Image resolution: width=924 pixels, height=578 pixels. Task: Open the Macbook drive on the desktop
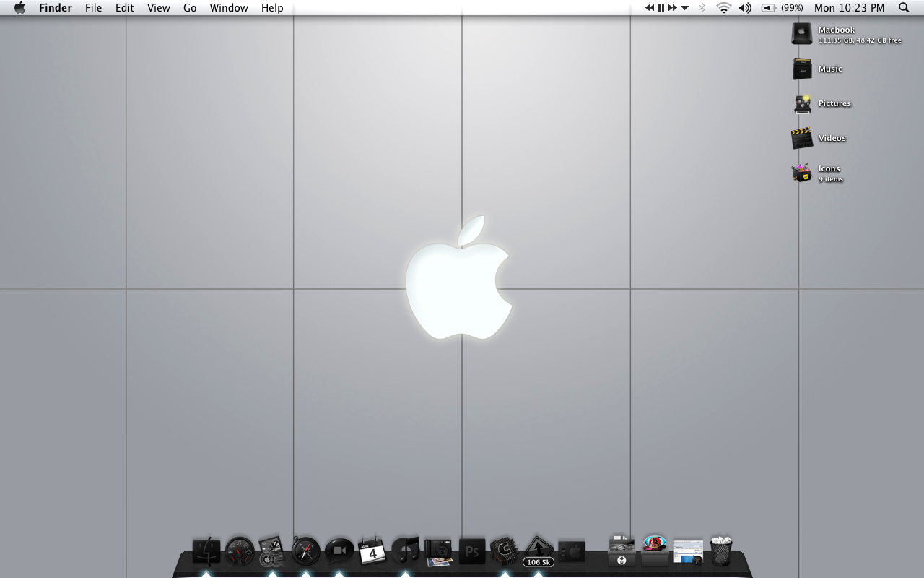(x=801, y=33)
